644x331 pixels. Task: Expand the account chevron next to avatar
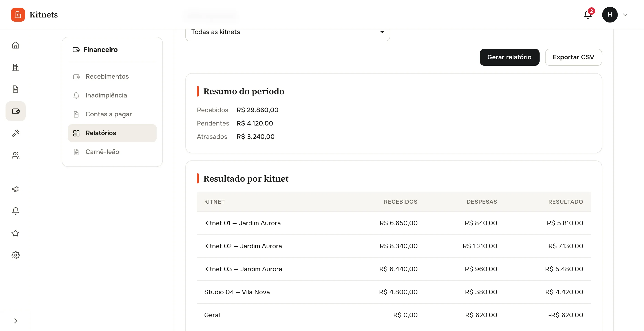pyautogui.click(x=625, y=14)
